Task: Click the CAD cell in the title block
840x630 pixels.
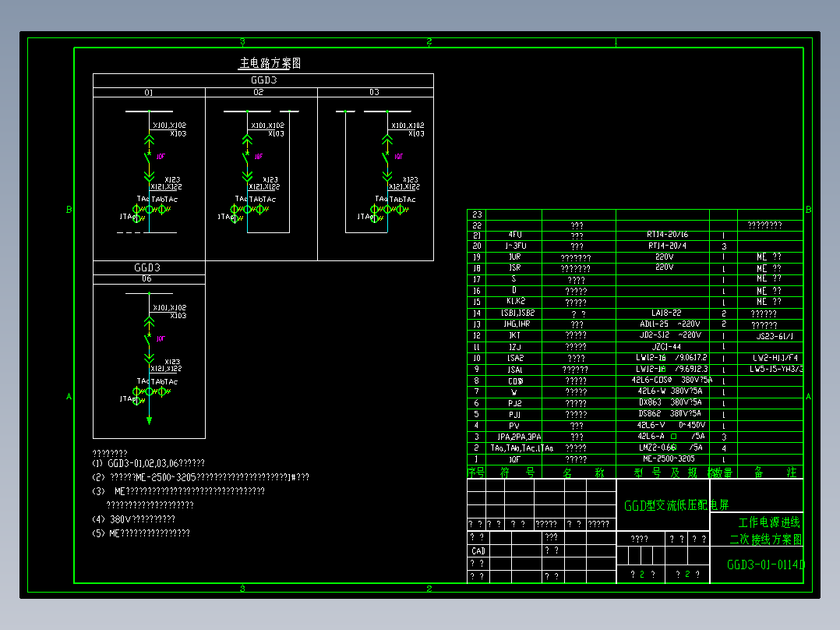Action: point(477,550)
